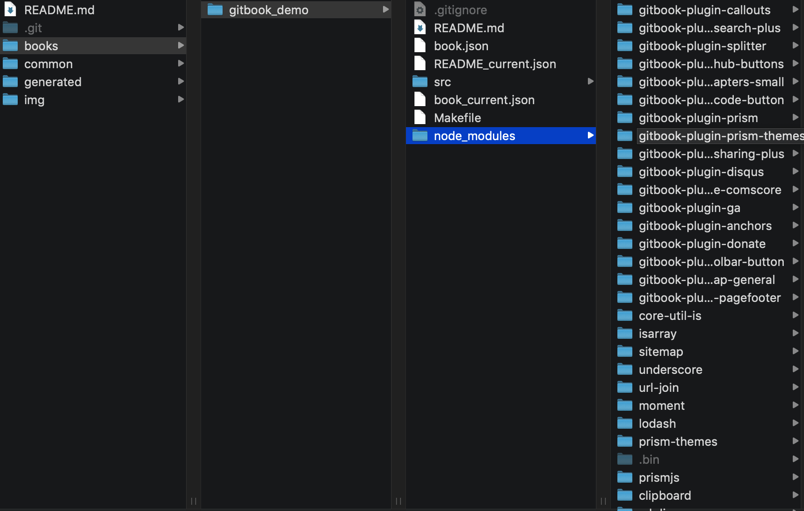This screenshot has width=804, height=511.
Task: Select the gitbook-plugin-prism-themes folder name
Action: pyautogui.click(x=721, y=136)
